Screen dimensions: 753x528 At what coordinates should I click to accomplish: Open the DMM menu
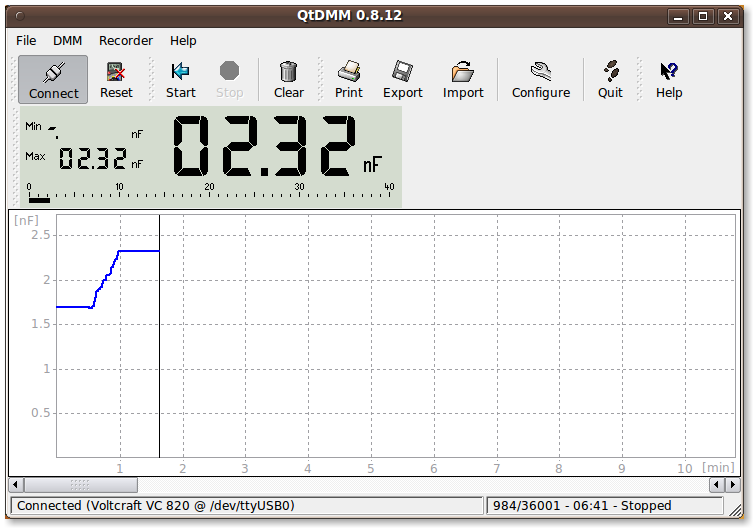coord(68,41)
